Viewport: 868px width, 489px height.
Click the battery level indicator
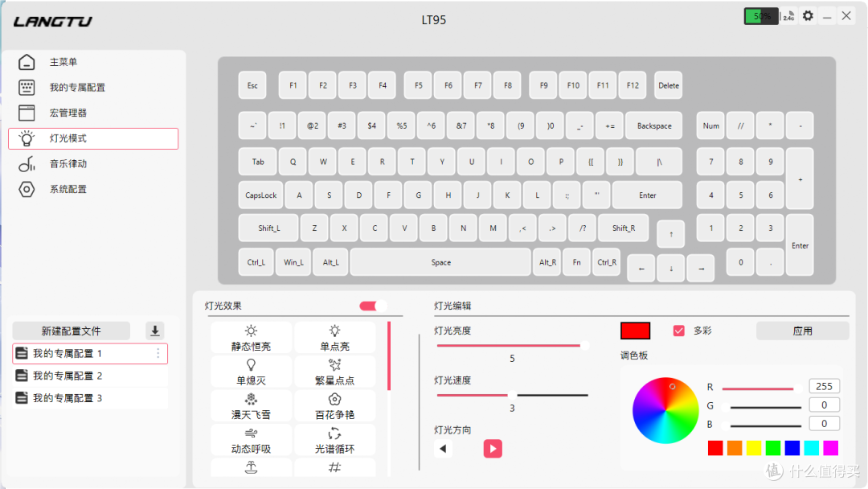coord(761,16)
